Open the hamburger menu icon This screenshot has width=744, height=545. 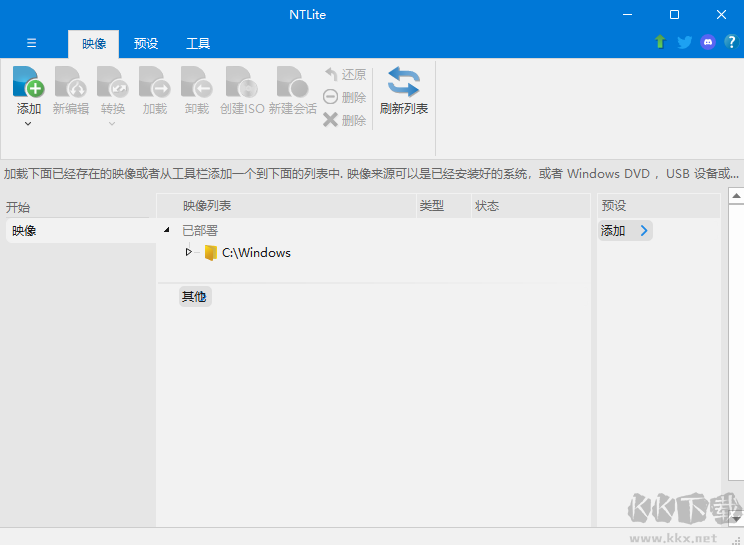click(31, 43)
